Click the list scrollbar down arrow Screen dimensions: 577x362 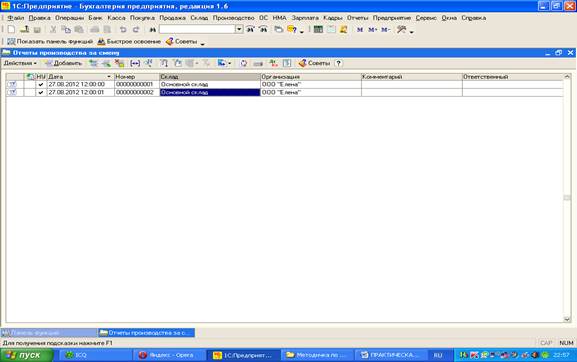(567, 319)
